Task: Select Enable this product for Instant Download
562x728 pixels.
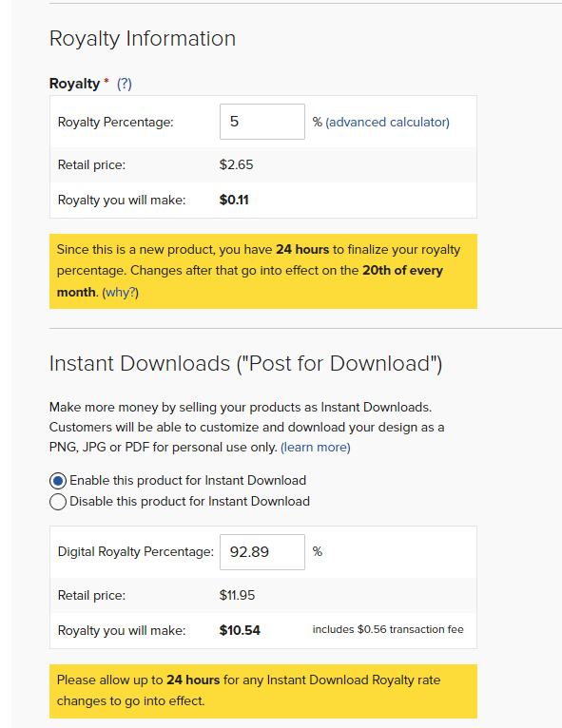Action: 58,481
